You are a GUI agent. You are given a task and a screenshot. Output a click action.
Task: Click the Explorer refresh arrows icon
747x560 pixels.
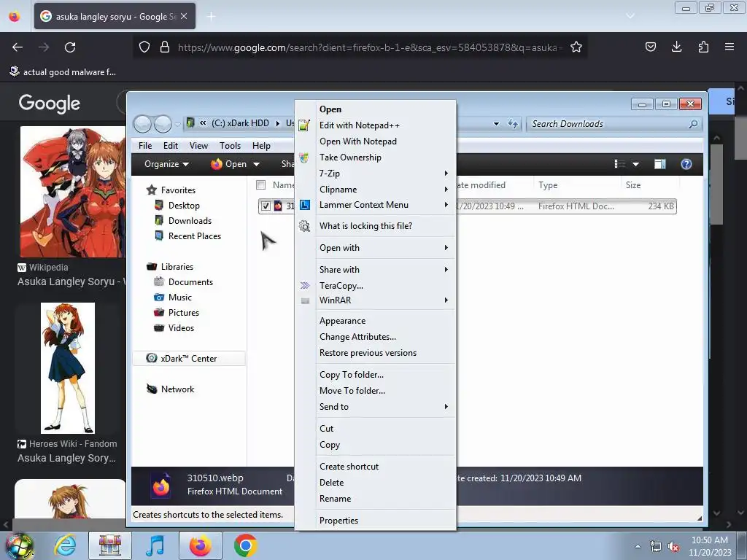513,124
